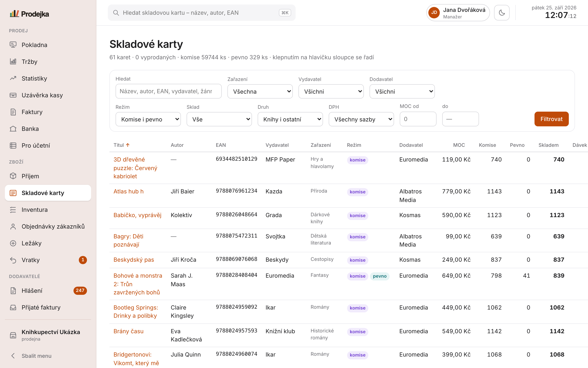Expand the DPH rates dropdown
The height and width of the screenshot is (368, 588).
pos(361,119)
